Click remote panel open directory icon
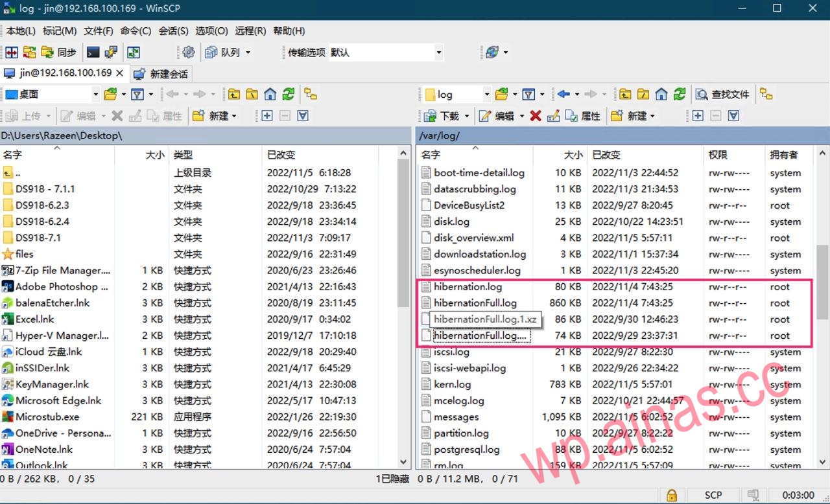 pyautogui.click(x=502, y=95)
